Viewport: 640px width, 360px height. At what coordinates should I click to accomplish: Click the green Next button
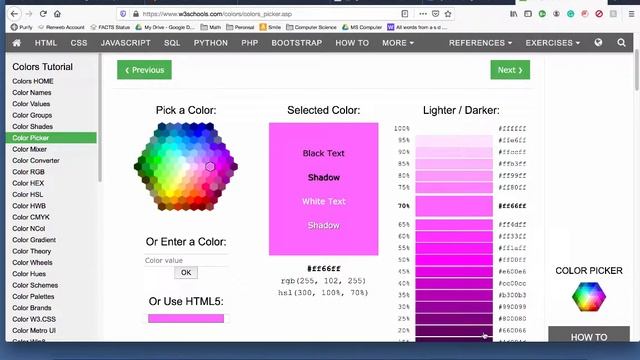(510, 70)
